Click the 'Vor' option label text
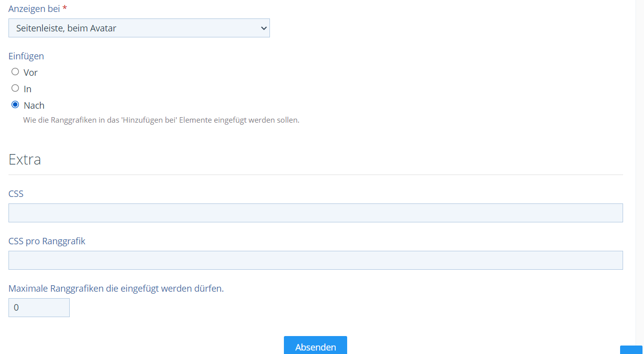This screenshot has height=354, width=644. pos(31,73)
